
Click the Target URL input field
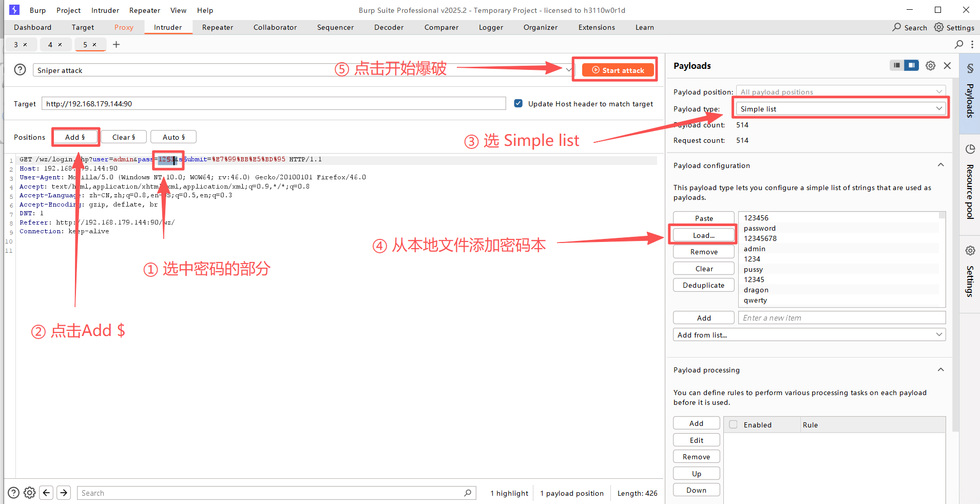pyautogui.click(x=274, y=103)
